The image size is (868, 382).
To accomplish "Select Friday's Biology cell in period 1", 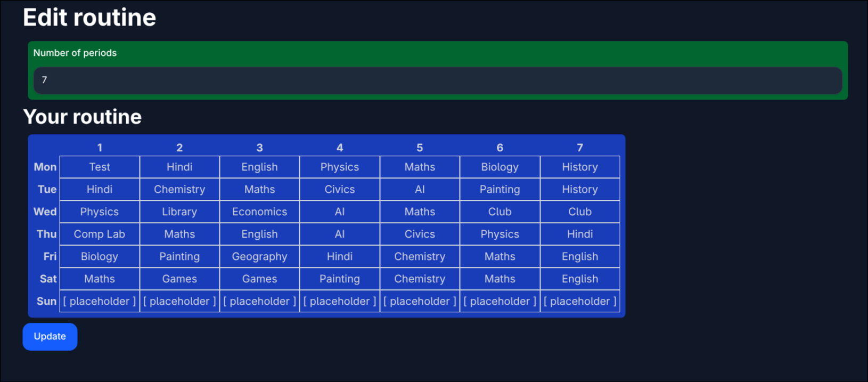I will (100, 256).
